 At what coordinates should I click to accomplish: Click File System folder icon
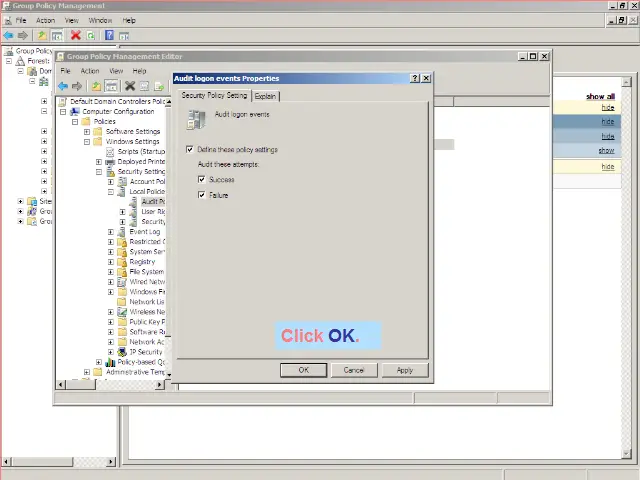tap(122, 272)
